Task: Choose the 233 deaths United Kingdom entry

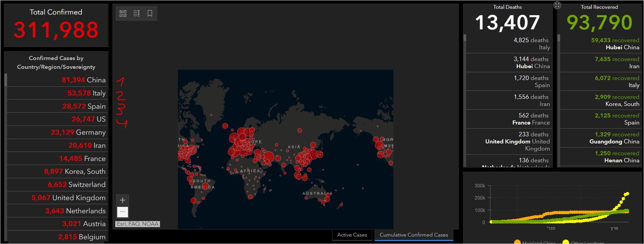Action: (x=509, y=141)
